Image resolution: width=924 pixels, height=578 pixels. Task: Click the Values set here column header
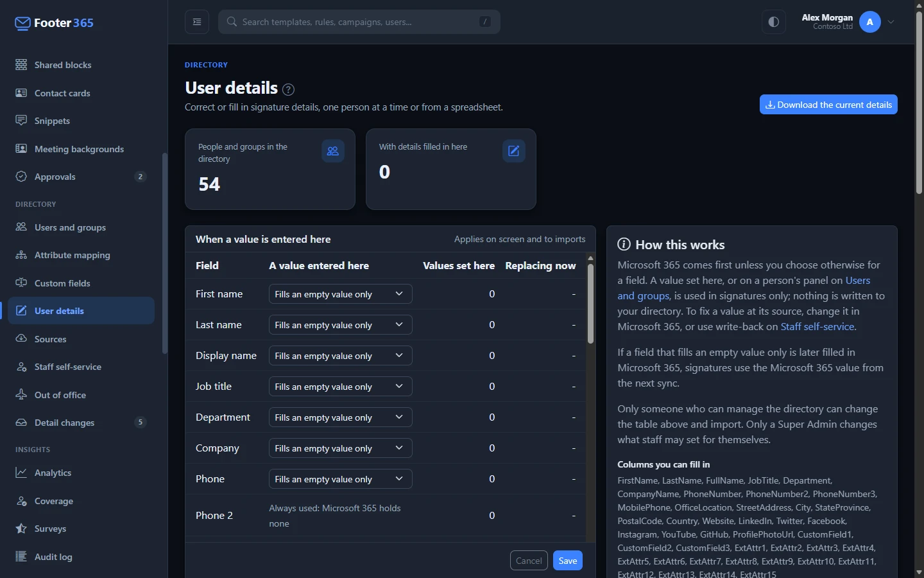459,265
